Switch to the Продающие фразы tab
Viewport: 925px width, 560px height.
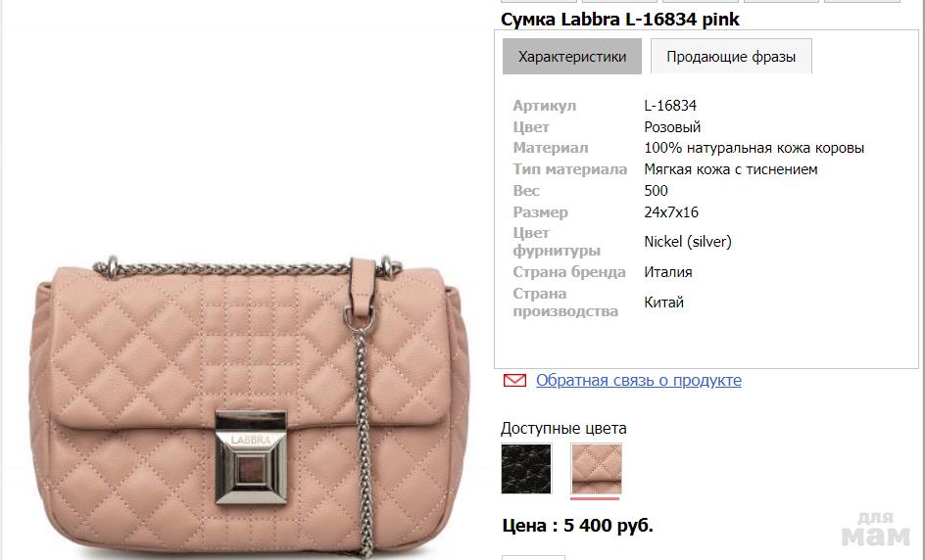pos(731,57)
